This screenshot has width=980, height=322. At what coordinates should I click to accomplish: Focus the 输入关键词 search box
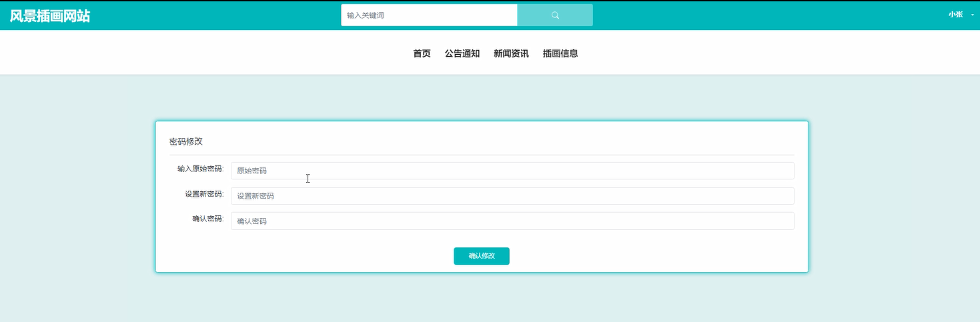[429, 15]
